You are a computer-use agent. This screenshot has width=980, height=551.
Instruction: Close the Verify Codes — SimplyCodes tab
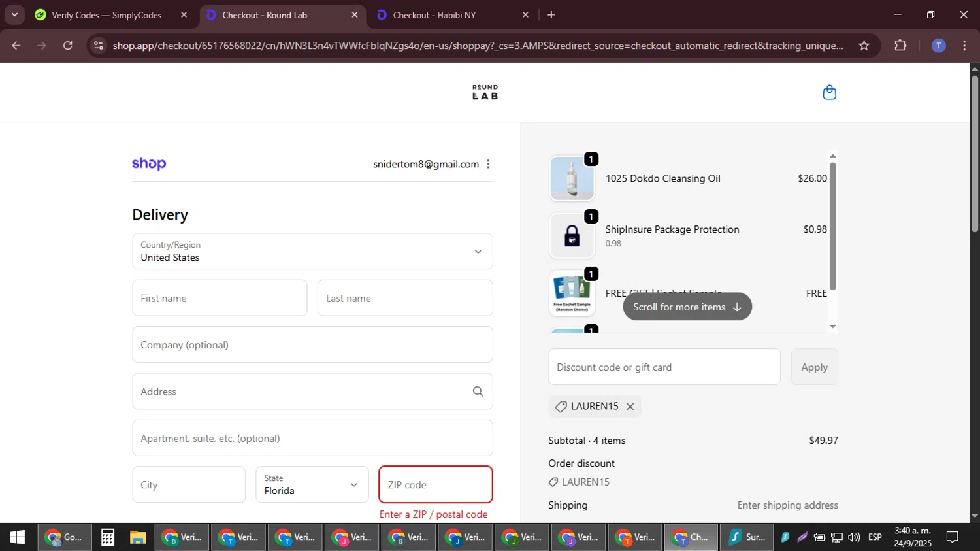pyautogui.click(x=184, y=15)
